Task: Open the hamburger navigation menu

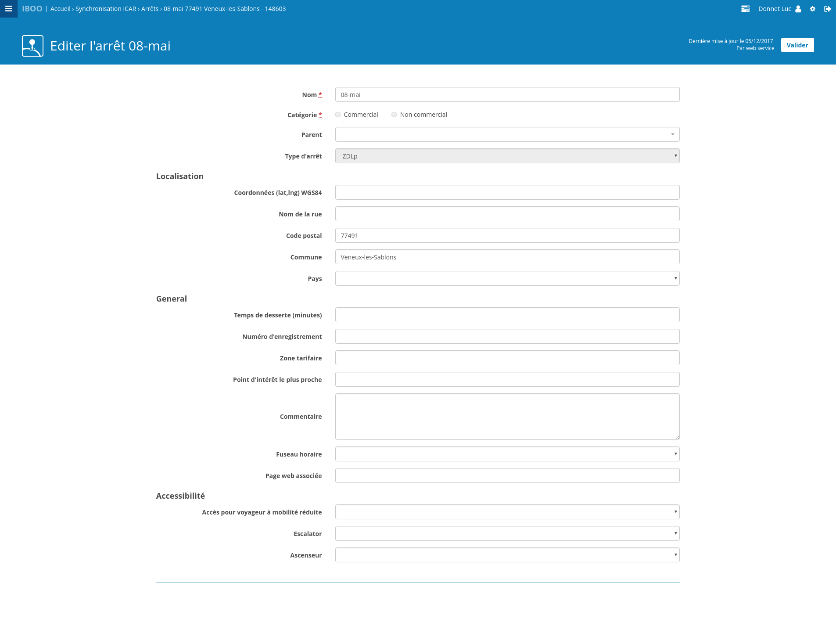Action: click(8, 9)
